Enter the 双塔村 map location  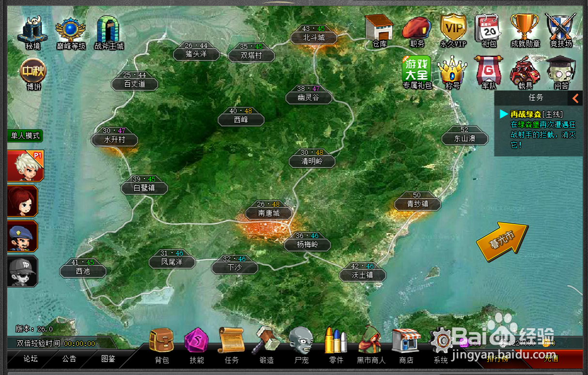point(251,52)
